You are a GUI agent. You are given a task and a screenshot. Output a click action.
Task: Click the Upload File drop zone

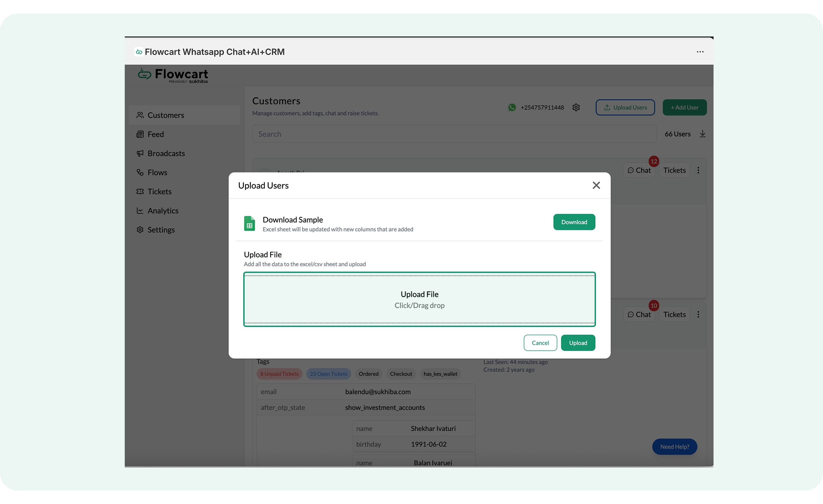(419, 299)
